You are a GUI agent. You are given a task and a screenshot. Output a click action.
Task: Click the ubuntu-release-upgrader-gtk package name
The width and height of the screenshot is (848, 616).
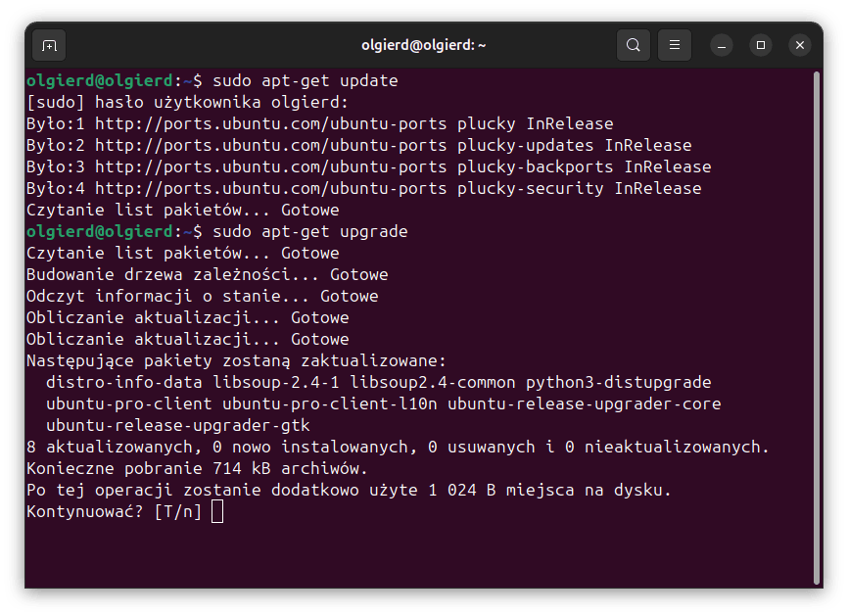pos(177,425)
